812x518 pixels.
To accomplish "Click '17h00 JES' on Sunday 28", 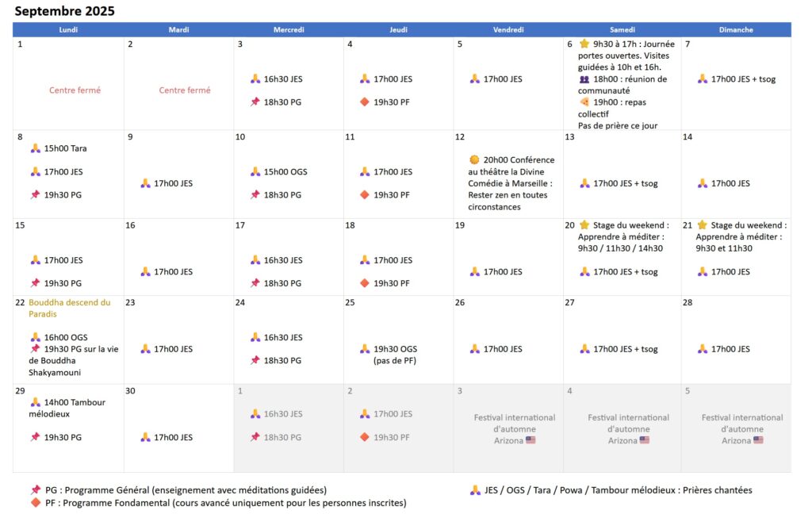I will (730, 348).
